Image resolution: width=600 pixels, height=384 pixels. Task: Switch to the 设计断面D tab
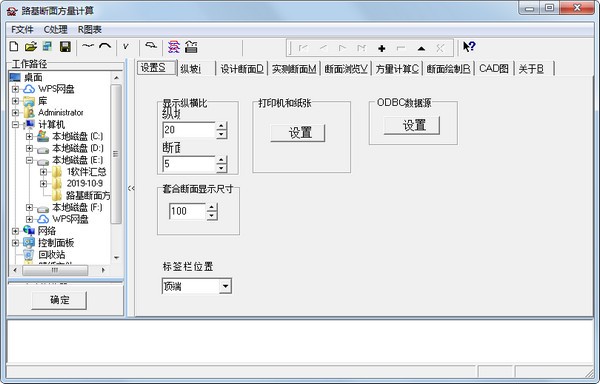[242, 69]
